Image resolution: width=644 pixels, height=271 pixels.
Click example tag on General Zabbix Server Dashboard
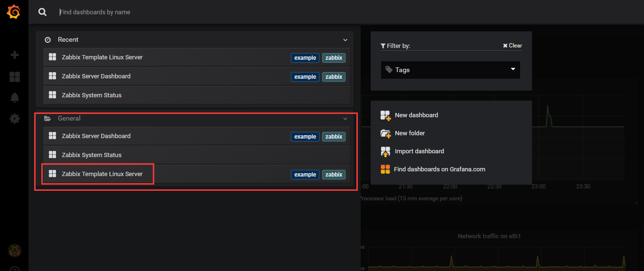click(x=305, y=137)
